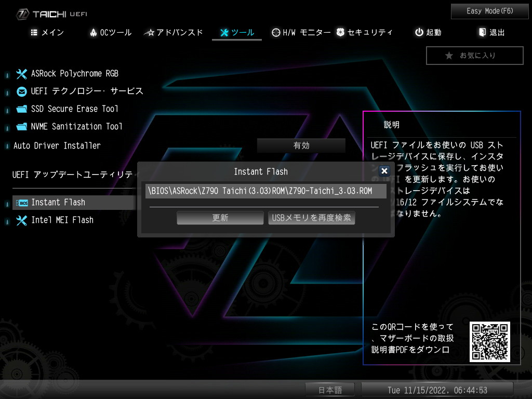Click the 更新 update button

pyautogui.click(x=220, y=218)
